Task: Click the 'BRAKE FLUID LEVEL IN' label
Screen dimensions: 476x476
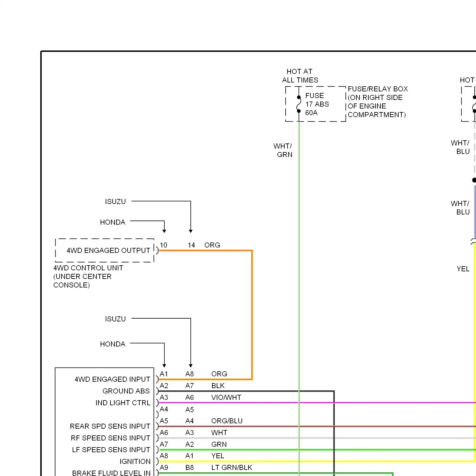Action: pyautogui.click(x=111, y=473)
